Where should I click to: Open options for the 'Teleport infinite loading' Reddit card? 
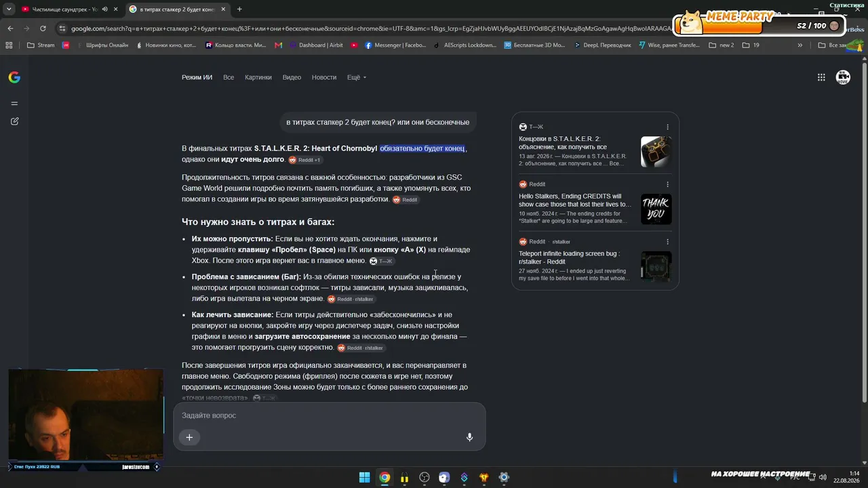pyautogui.click(x=667, y=242)
